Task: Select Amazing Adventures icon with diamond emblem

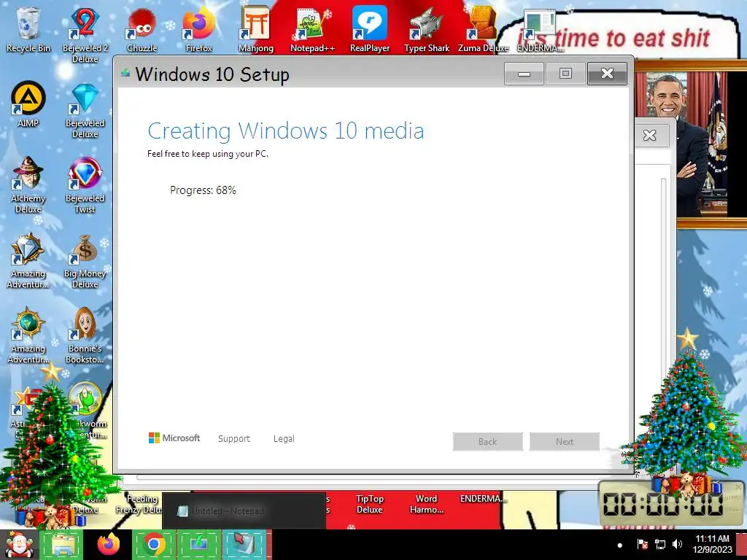Action: [x=28, y=260]
